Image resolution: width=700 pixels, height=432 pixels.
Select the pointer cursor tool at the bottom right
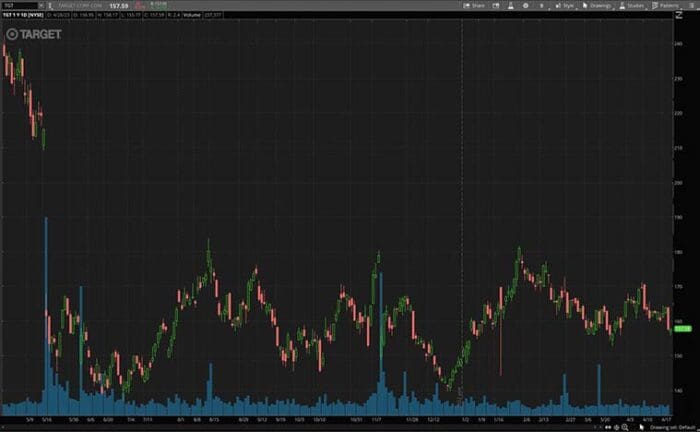click(642, 427)
